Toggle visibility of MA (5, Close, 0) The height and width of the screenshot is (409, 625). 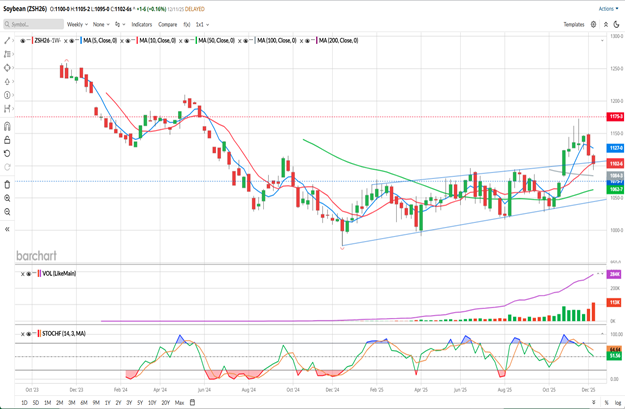(x=72, y=41)
